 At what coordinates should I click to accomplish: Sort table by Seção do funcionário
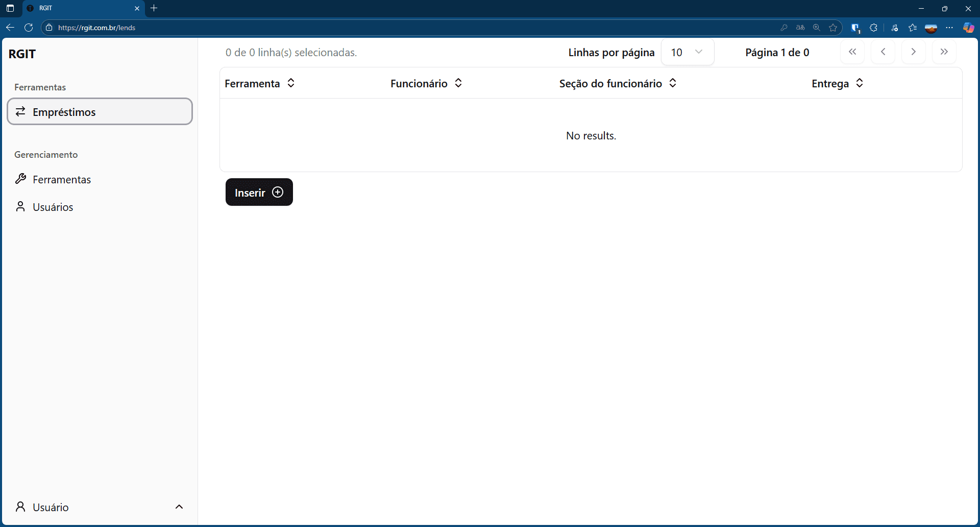click(x=618, y=83)
